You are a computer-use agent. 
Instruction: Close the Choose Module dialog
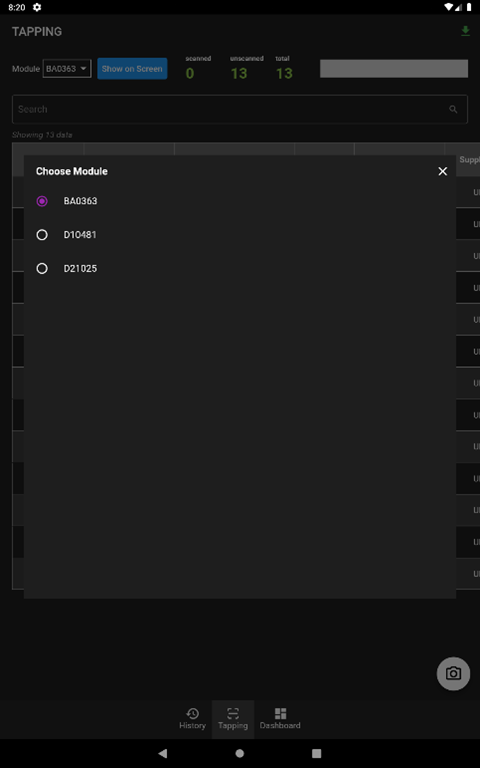[x=442, y=171]
